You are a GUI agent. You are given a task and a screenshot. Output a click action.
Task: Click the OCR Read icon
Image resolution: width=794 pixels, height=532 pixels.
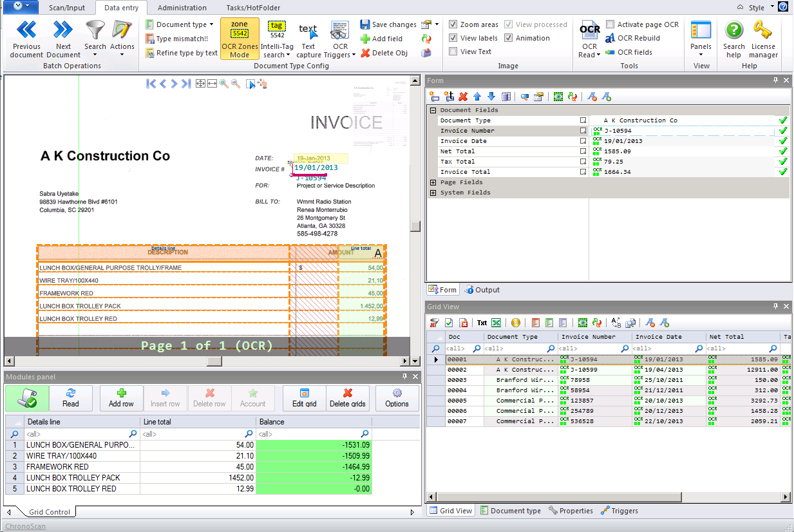click(589, 30)
